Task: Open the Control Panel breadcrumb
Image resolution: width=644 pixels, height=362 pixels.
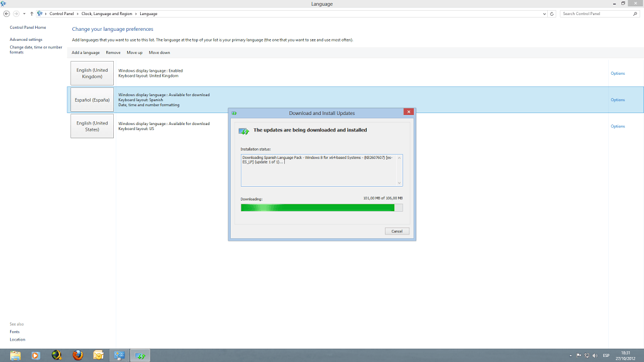Action: (x=62, y=14)
